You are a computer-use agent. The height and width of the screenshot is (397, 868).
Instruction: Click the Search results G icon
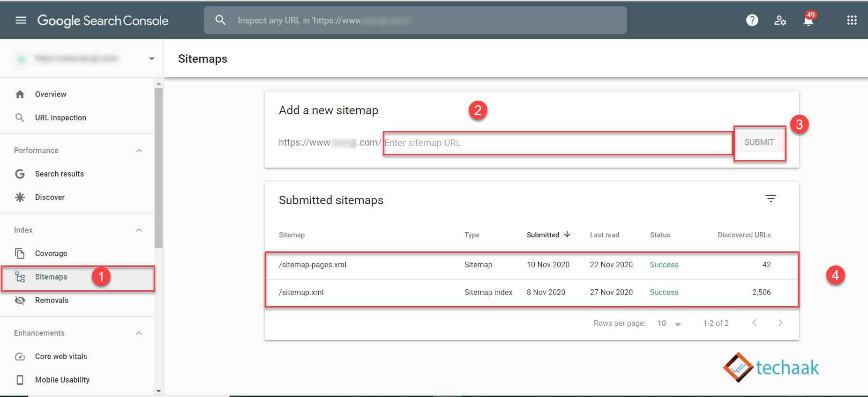(x=20, y=174)
